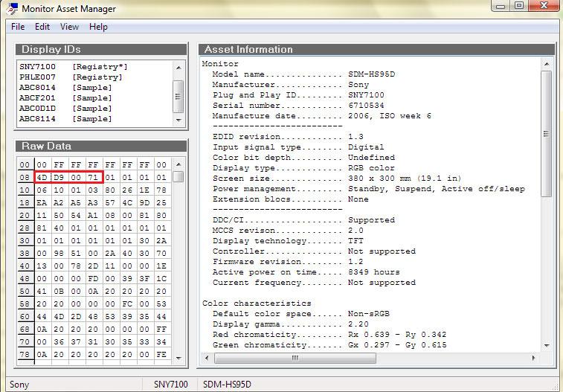Select ABC0D1D [Sample] display ID
The height and width of the screenshot is (392, 563).
point(65,109)
